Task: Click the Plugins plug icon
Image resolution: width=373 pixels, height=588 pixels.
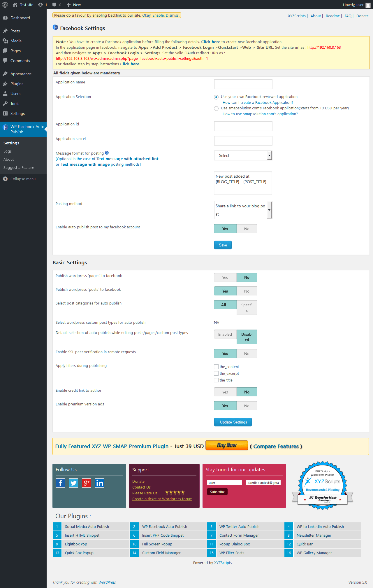Action: 5,84
